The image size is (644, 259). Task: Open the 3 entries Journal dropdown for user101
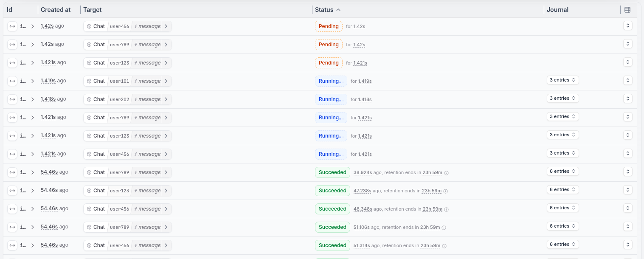[563, 80]
